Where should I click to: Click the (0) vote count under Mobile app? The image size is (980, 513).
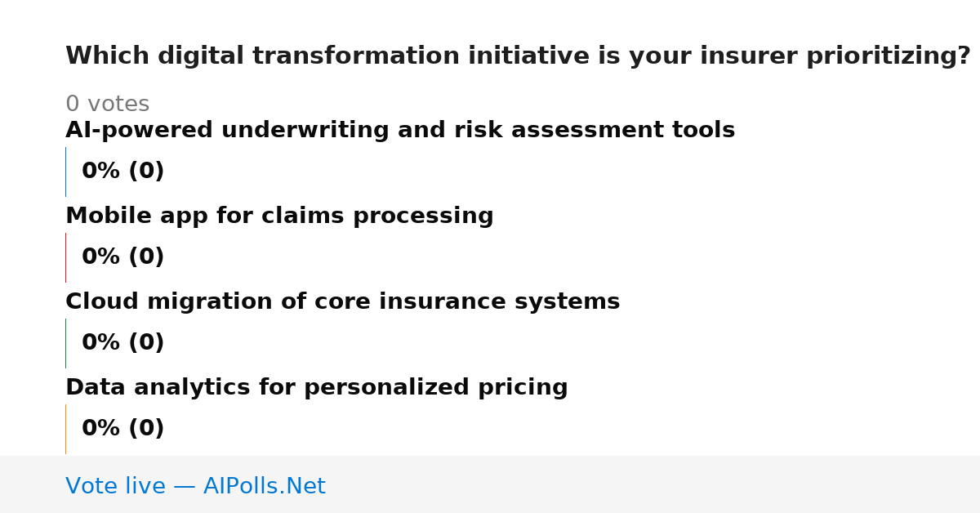(x=146, y=257)
